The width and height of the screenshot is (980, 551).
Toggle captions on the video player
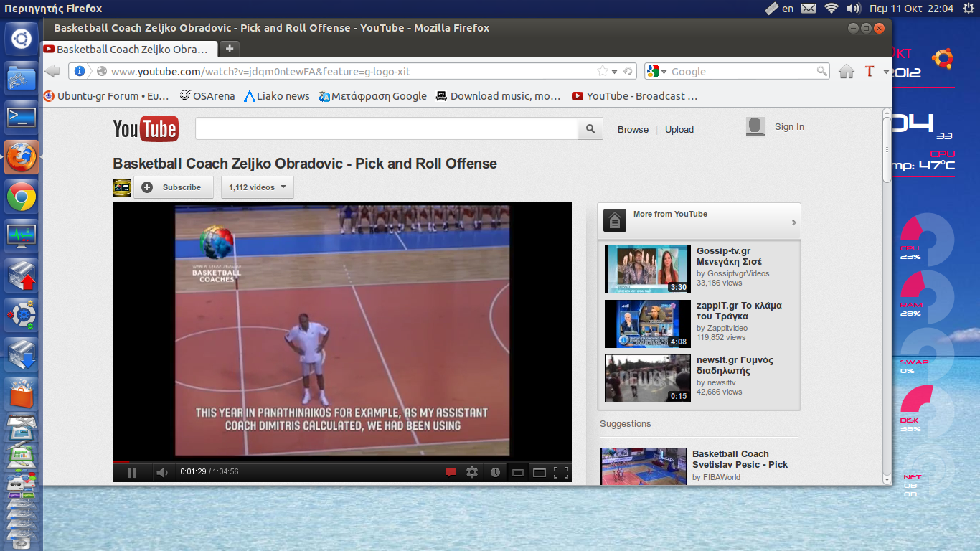pyautogui.click(x=451, y=472)
